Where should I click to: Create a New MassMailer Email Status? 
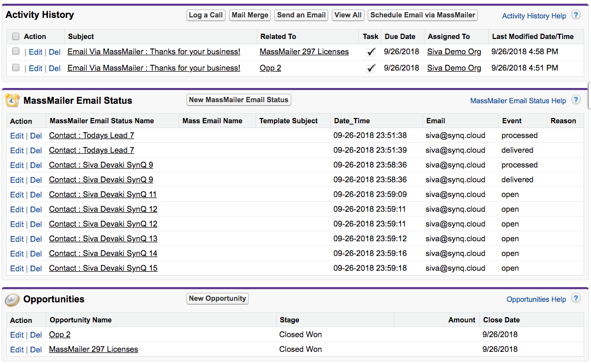(239, 100)
